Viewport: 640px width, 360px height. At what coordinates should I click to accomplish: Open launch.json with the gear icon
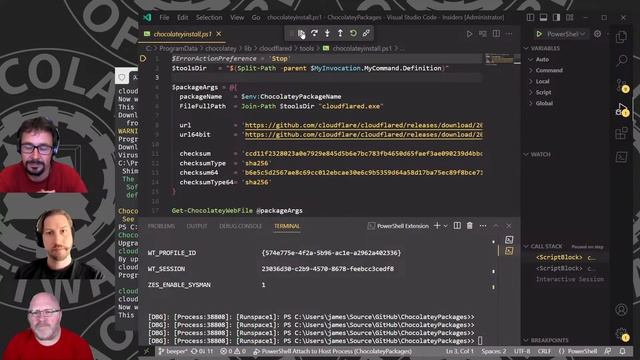click(x=598, y=34)
